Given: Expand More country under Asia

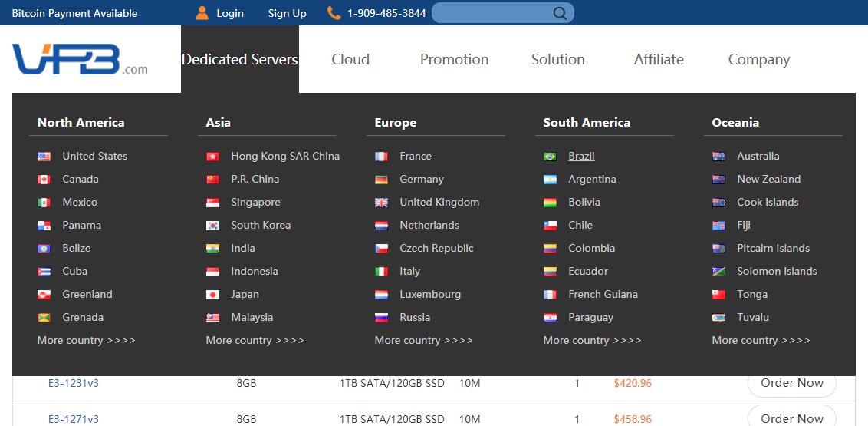Looking at the screenshot, I should pyautogui.click(x=255, y=340).
